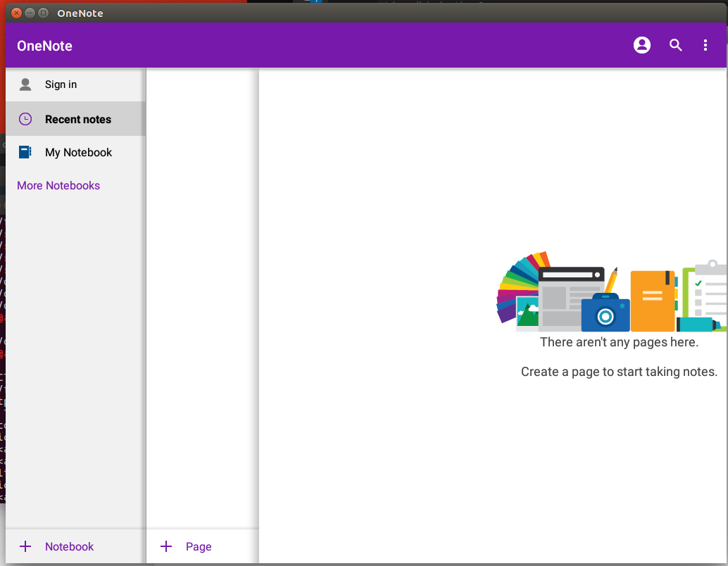Image resolution: width=728 pixels, height=566 pixels.
Task: Click the blue notebook icon
Action: pyautogui.click(x=25, y=152)
